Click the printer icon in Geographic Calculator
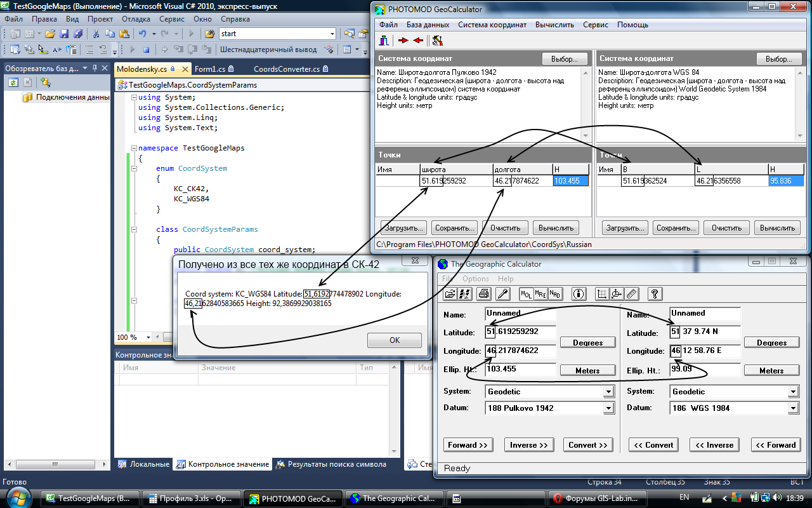The width and height of the screenshot is (812, 508). click(483, 294)
